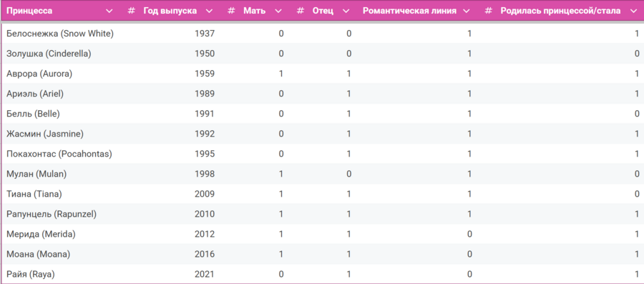The height and width of the screenshot is (284, 644).
Task: Select the Принцесса column header label
Action: click(x=29, y=11)
